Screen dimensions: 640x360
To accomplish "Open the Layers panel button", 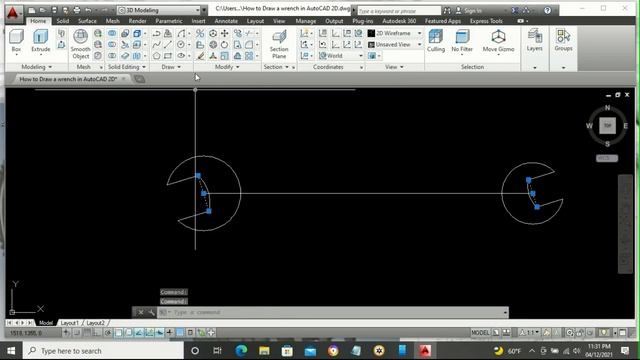I will (x=534, y=41).
